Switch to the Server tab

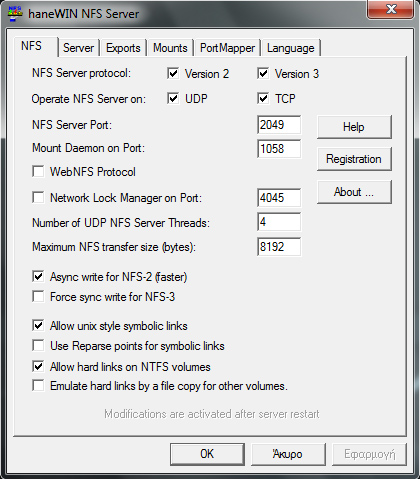pos(79,48)
